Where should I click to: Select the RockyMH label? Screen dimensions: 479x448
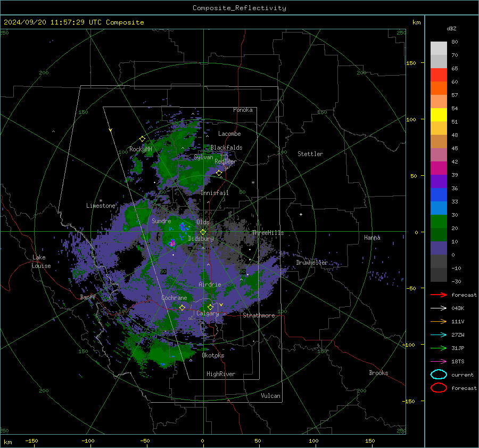(141, 149)
